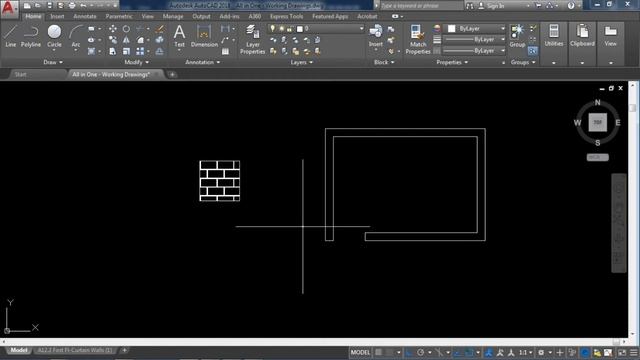Image resolution: width=640 pixels, height=360 pixels.
Task: Open the Clipboard panel
Action: [x=582, y=36]
